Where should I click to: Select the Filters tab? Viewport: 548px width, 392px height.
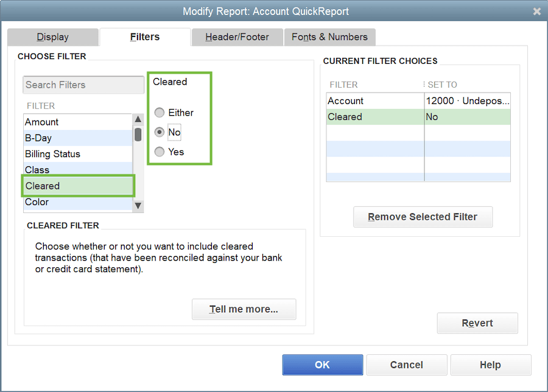[145, 37]
